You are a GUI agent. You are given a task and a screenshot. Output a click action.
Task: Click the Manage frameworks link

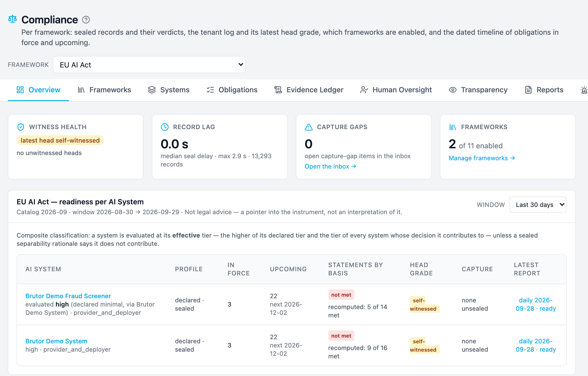482,158
